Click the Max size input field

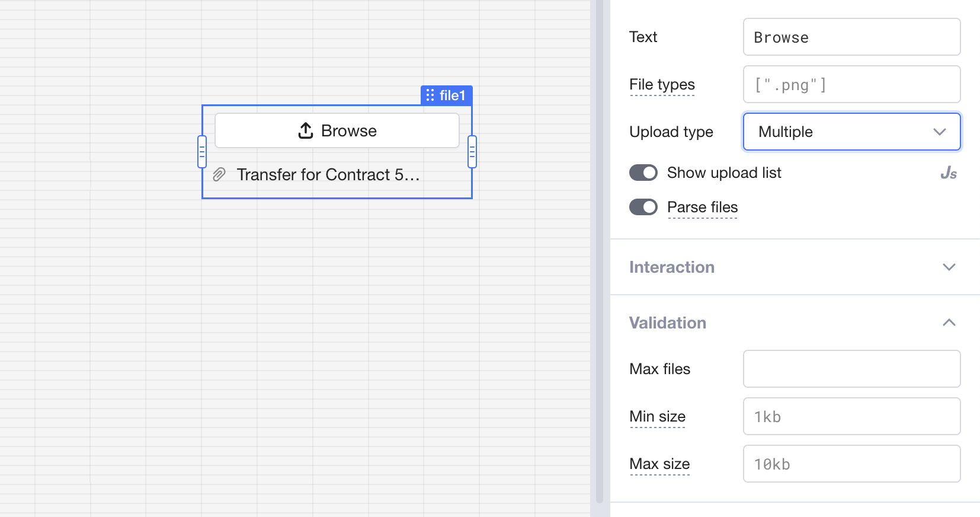click(851, 464)
